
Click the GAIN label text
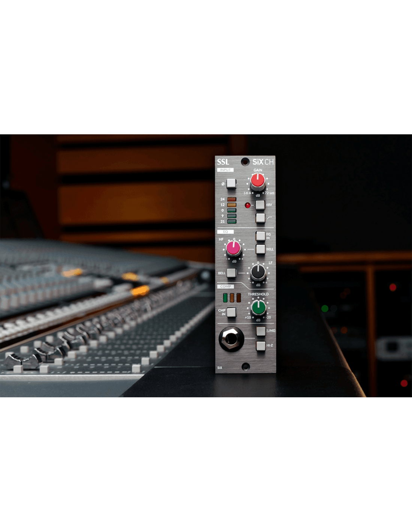pyautogui.click(x=258, y=170)
